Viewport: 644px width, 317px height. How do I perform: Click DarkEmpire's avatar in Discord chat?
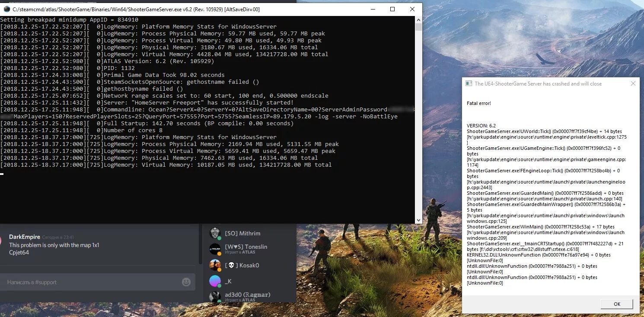[x=1, y=241]
